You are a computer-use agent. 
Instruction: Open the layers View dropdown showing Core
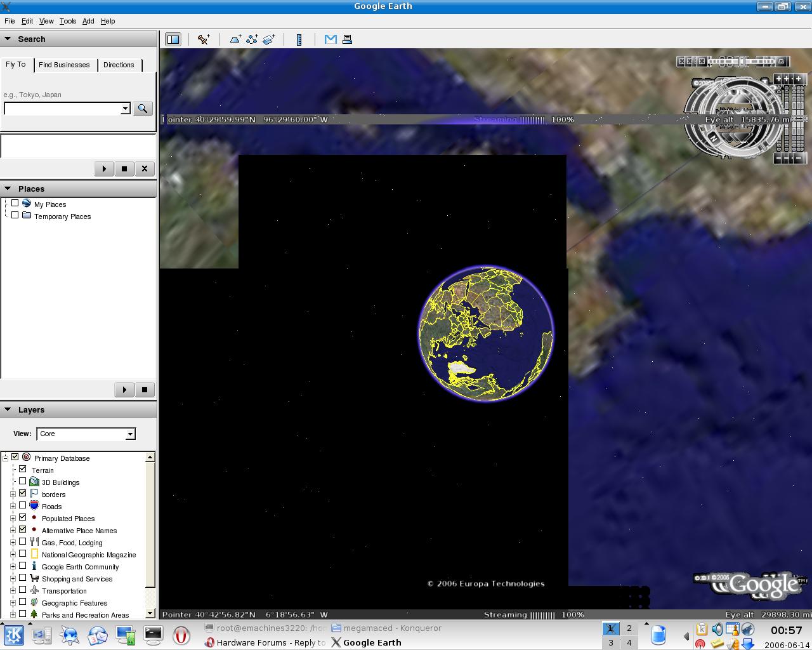(86, 434)
